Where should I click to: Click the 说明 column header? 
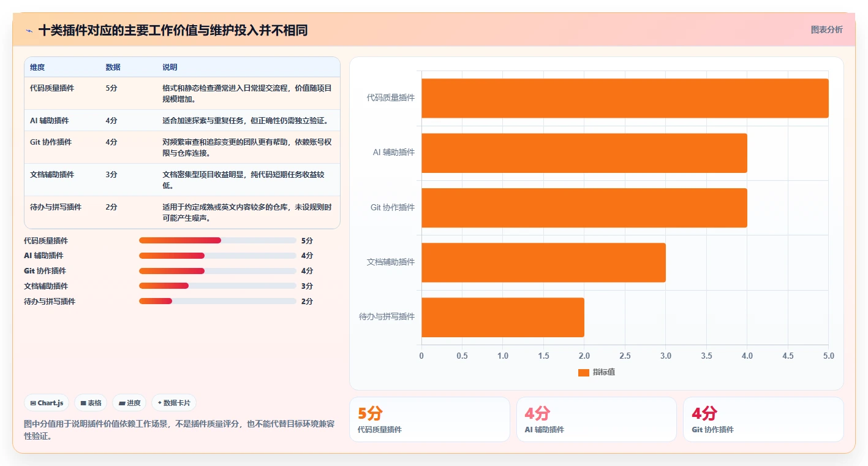pyautogui.click(x=170, y=67)
